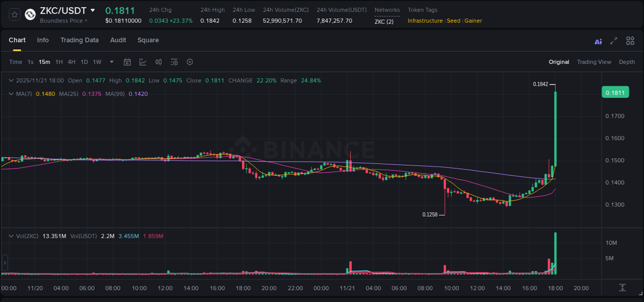Expand chart to fullscreen via diagonal arrow icon
Image resolution: width=644 pixels, height=302 pixels.
click(614, 41)
